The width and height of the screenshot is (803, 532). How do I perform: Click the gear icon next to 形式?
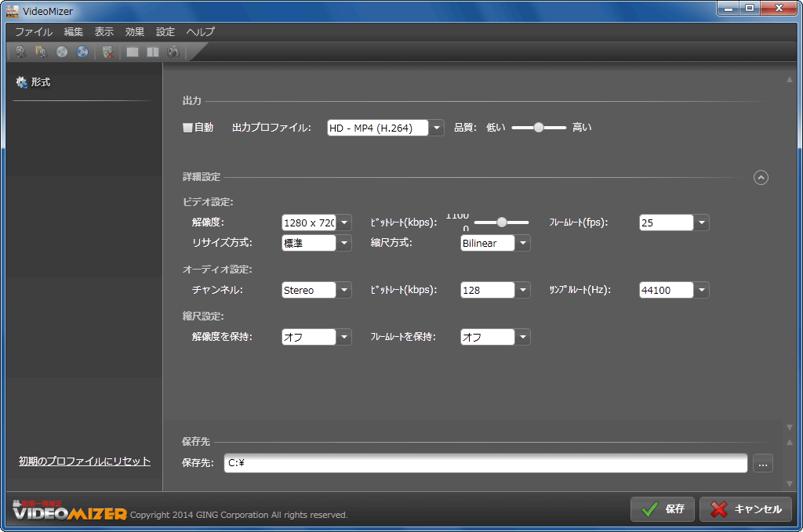pyautogui.click(x=21, y=81)
